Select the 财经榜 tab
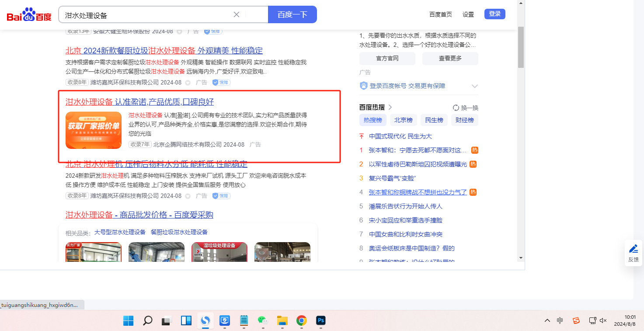This screenshot has height=331, width=644. coord(464,120)
